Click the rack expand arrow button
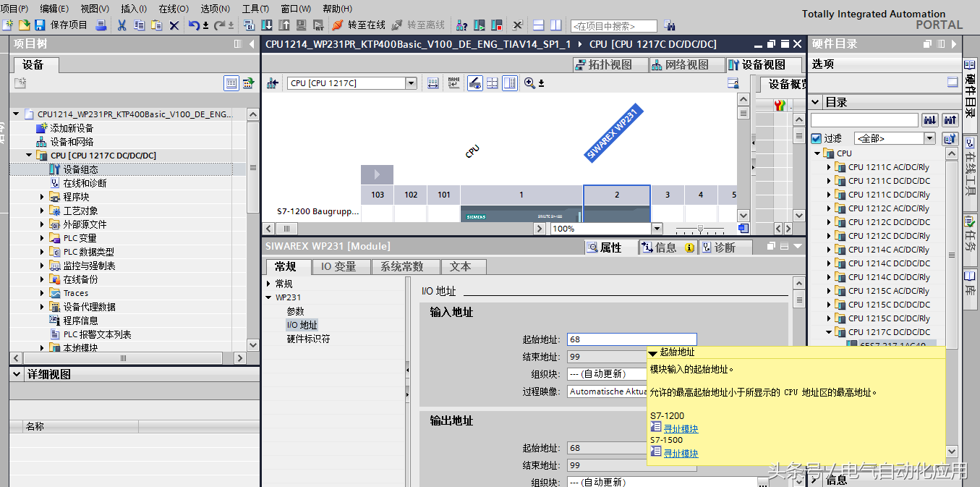This screenshot has height=487, width=980. click(x=377, y=174)
